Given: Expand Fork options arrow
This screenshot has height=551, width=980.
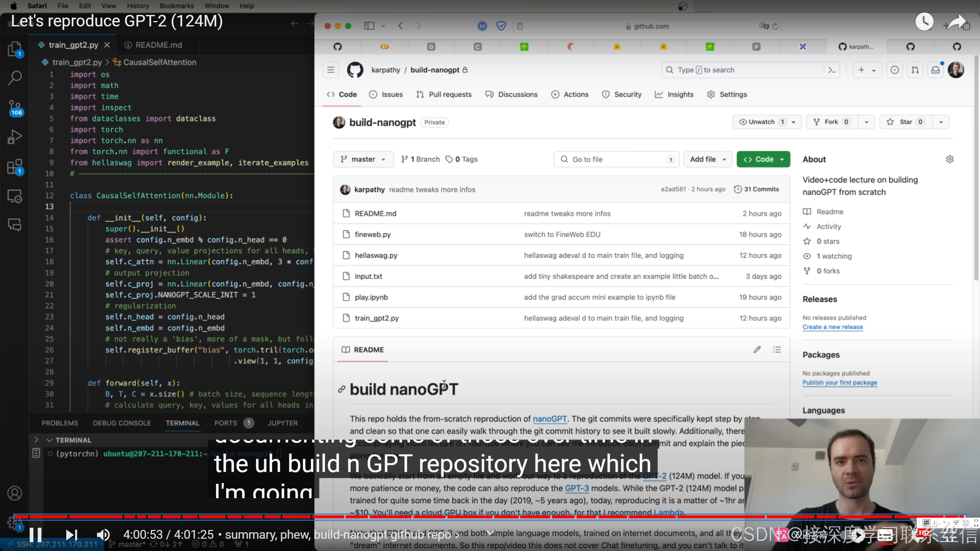Looking at the screenshot, I should 867,122.
